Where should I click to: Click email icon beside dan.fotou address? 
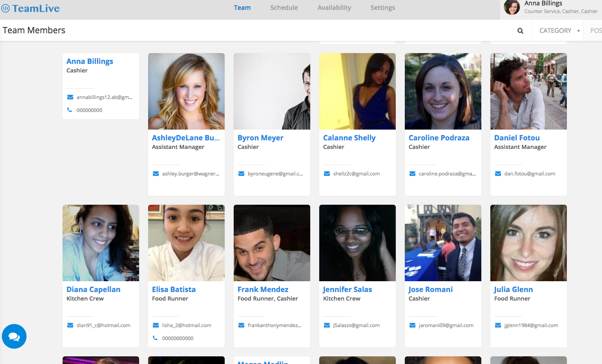498,174
